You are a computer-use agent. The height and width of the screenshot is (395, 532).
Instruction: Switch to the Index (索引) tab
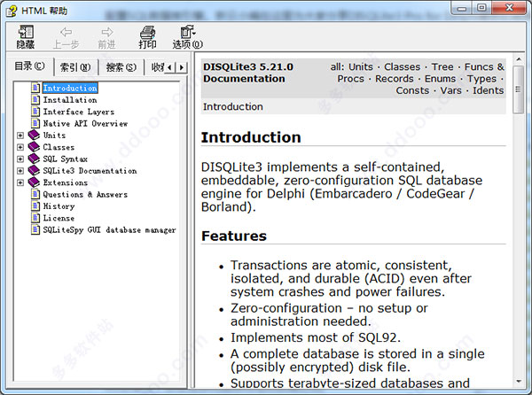tap(75, 67)
